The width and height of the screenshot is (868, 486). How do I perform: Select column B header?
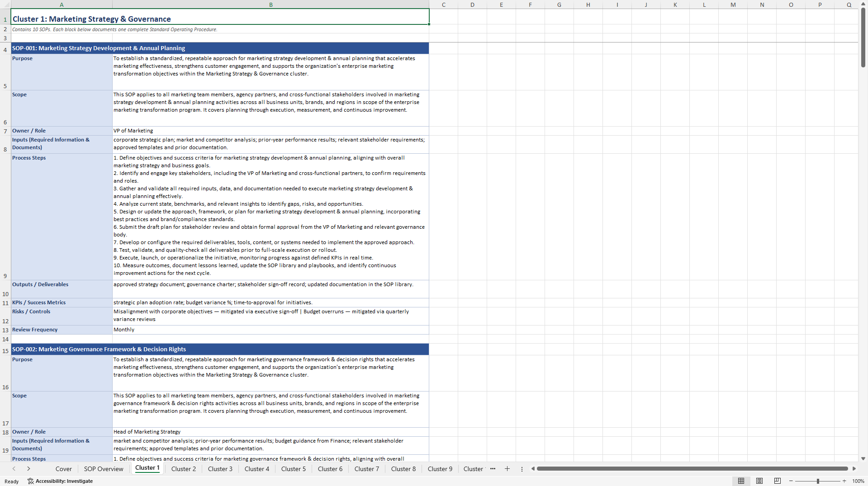(270, 5)
